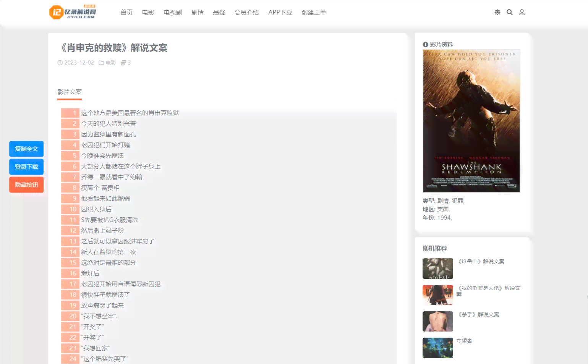Click thumbnail beside 《堆岳山》解说文案
The width and height of the screenshot is (588, 364).
[x=438, y=269]
